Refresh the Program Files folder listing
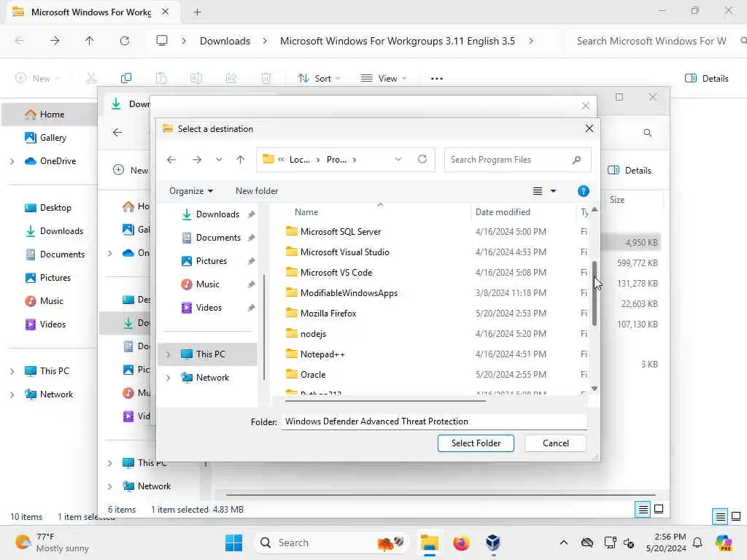This screenshot has width=747, height=560. [422, 159]
